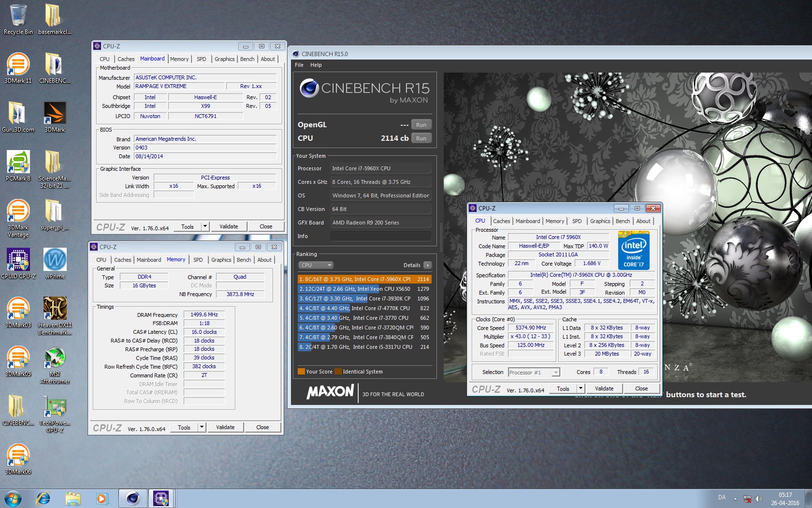The image size is (812, 508).
Task: Launch PCMark 8 desktop shortcut
Action: coord(18,166)
